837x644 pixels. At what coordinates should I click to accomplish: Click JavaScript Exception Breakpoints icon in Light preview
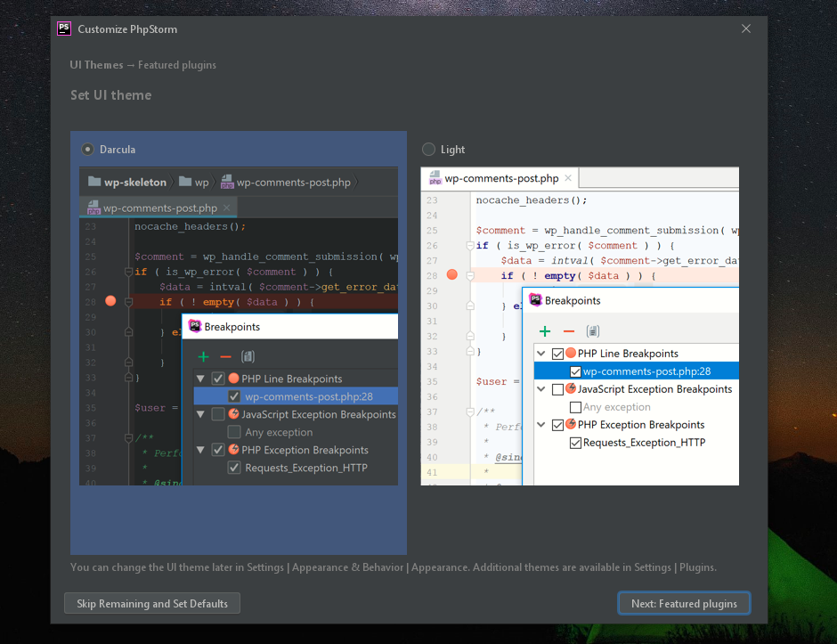tap(571, 388)
